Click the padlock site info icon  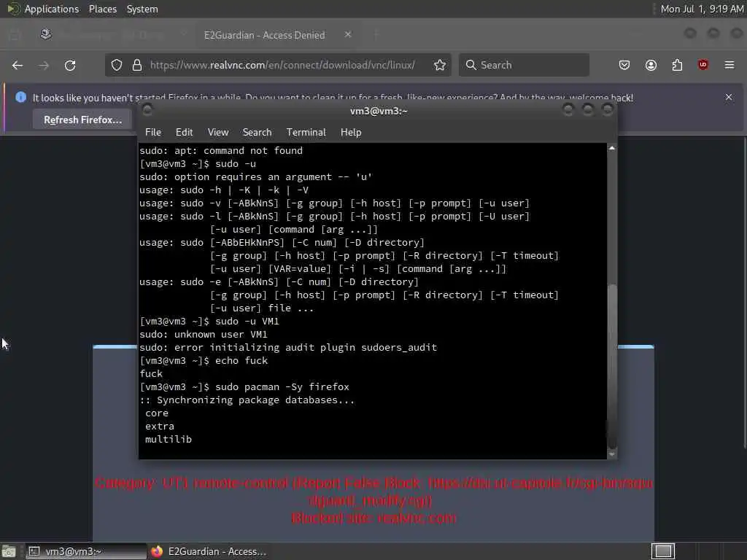pyautogui.click(x=137, y=65)
